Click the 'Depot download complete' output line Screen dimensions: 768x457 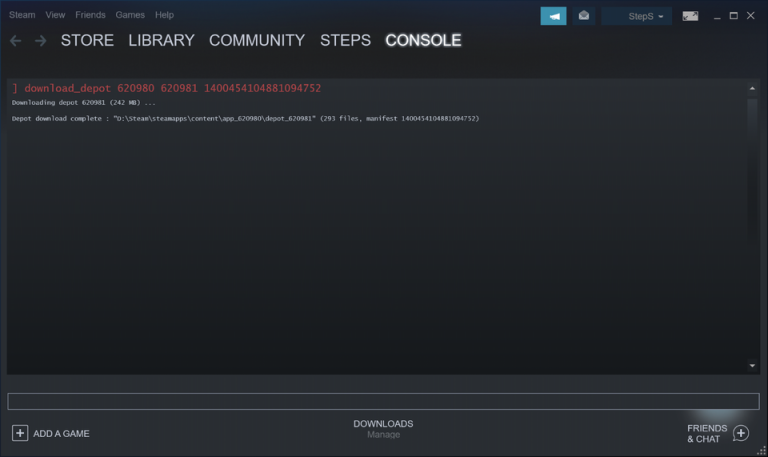pyautogui.click(x=245, y=119)
